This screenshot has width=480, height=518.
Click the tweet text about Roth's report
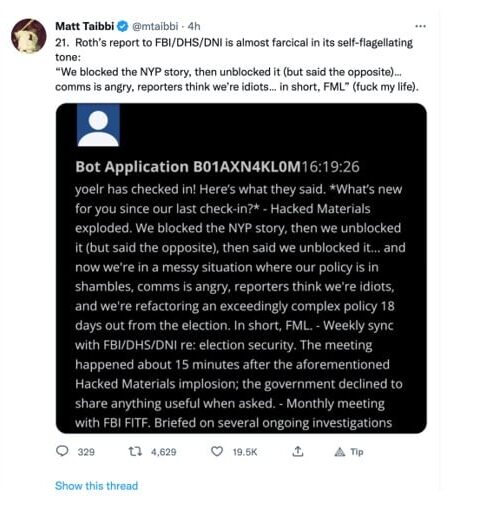coord(237,64)
